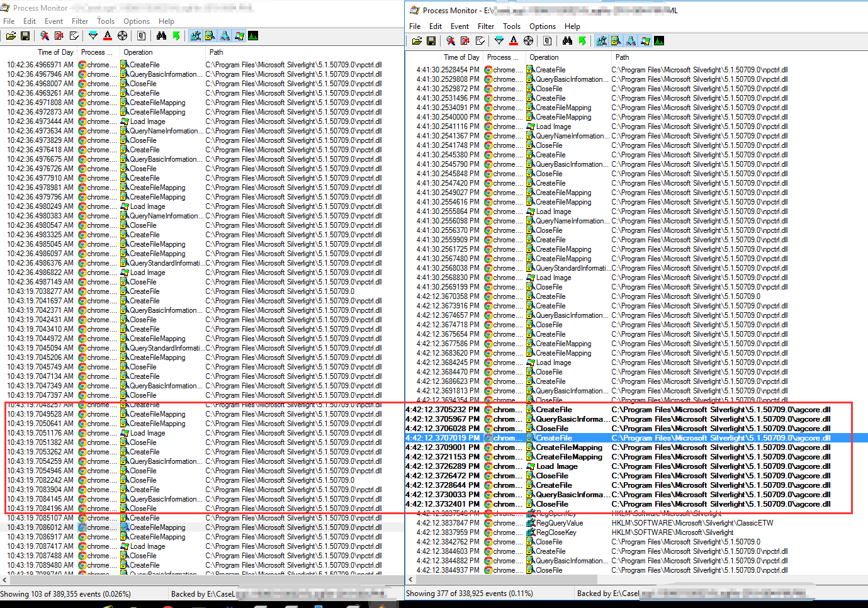Select crosshair target tool in left Process Monitor window
The image size is (868, 608).
[123, 36]
